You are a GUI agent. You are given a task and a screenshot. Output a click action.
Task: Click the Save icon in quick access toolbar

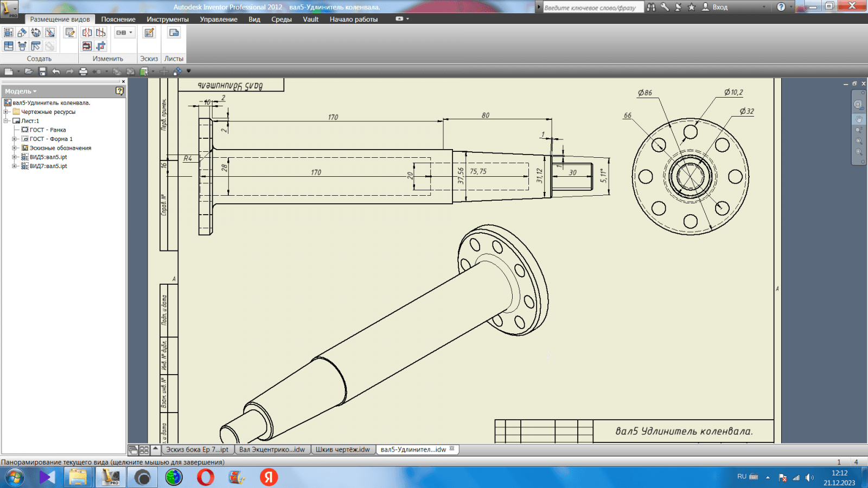coord(42,71)
